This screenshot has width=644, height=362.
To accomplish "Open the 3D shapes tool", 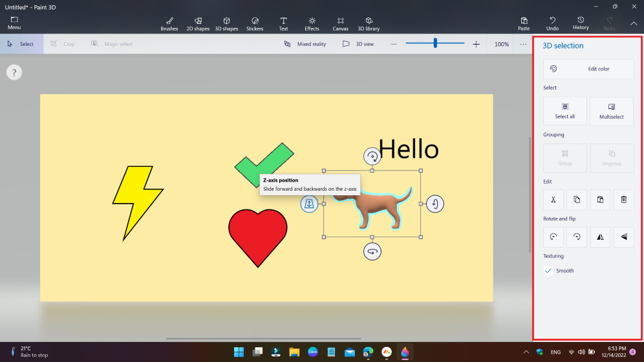I will [x=227, y=24].
